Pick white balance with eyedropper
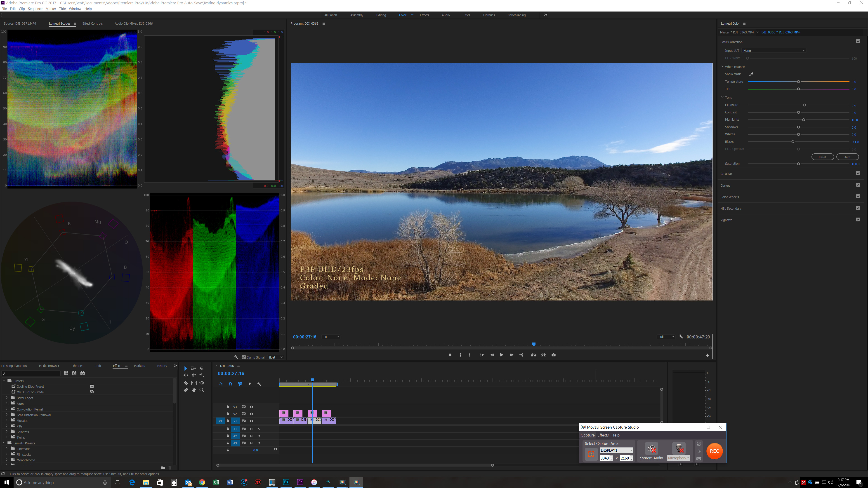Viewport: 868px width, 488px height. [751, 74]
